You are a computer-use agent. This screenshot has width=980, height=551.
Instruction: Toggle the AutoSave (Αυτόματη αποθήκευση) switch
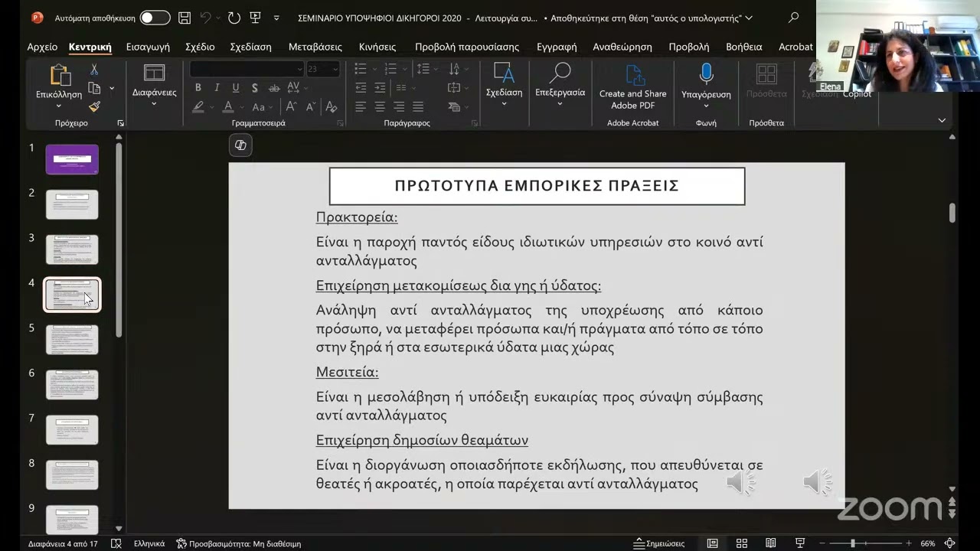(155, 18)
